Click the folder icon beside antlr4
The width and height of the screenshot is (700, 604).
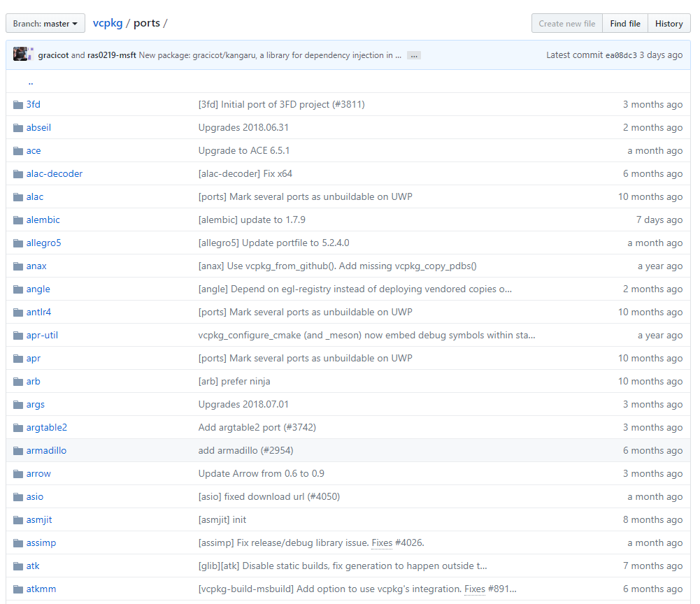pos(18,312)
